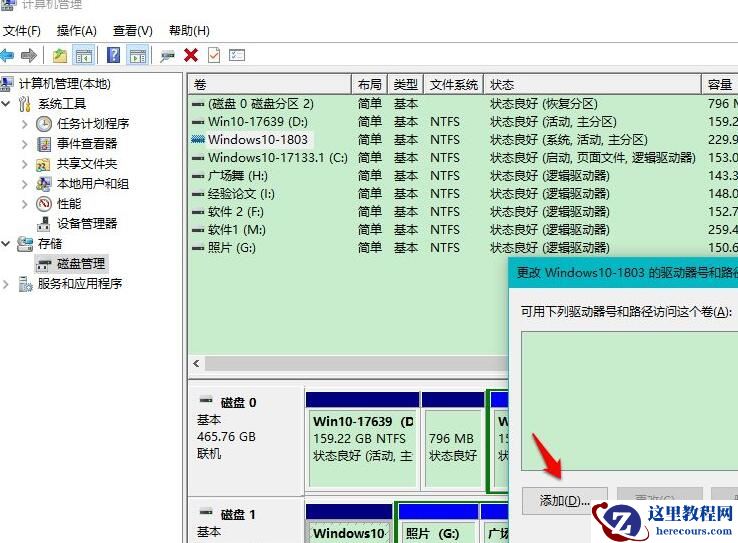
Task: Select the 796 MB partition block
Action: [x=453, y=440]
